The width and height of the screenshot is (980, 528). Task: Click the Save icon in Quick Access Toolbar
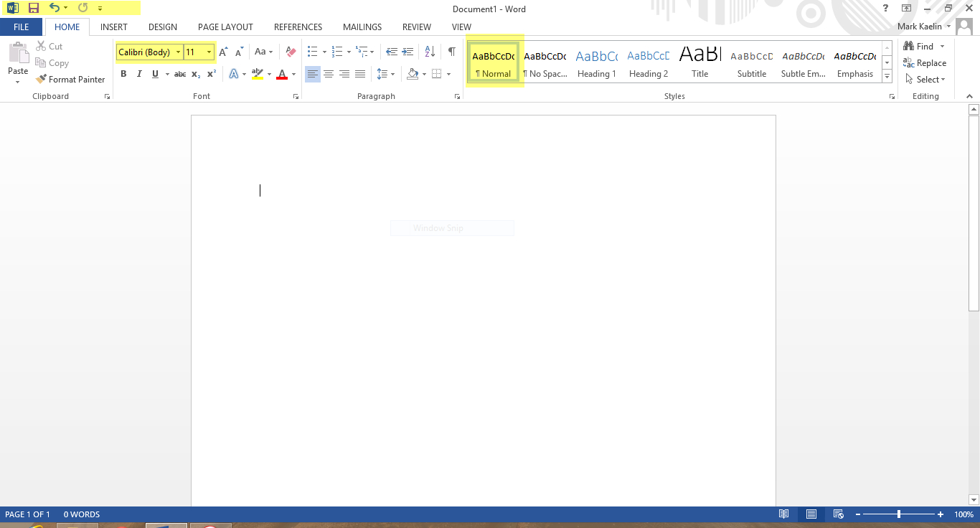33,8
